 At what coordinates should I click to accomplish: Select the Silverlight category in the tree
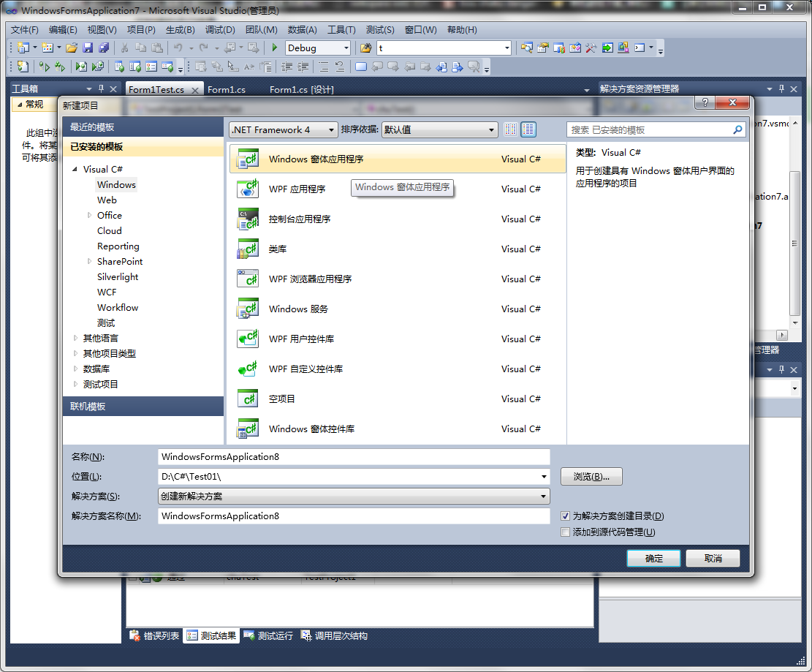tap(118, 276)
